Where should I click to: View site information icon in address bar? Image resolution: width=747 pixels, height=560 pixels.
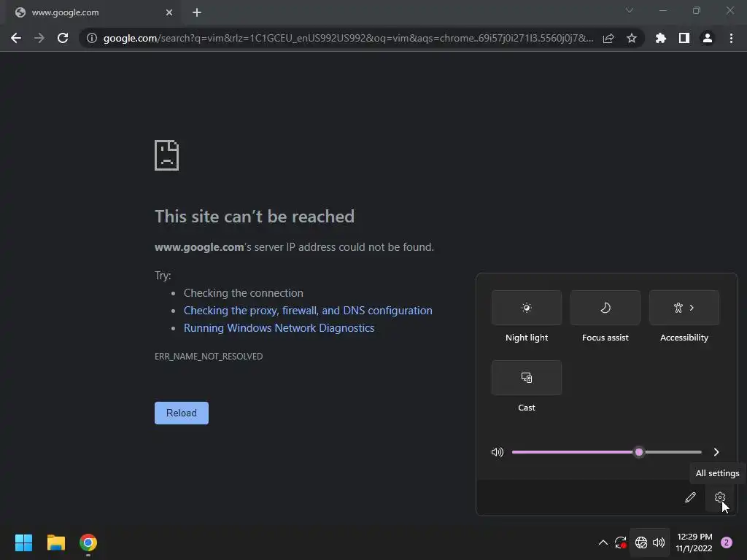click(92, 38)
